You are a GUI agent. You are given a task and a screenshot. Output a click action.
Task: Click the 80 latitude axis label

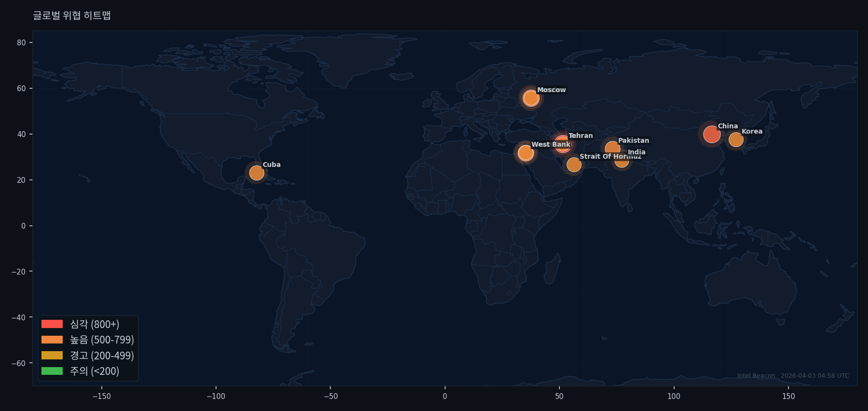[x=21, y=42]
